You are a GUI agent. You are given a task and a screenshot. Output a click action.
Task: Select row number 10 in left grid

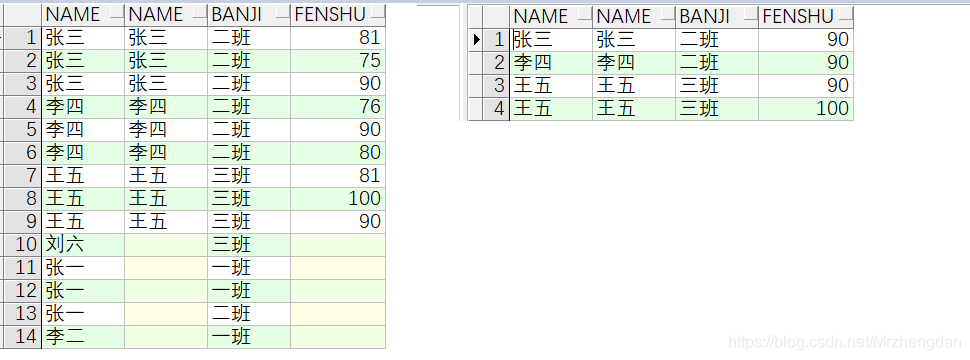[x=23, y=244]
